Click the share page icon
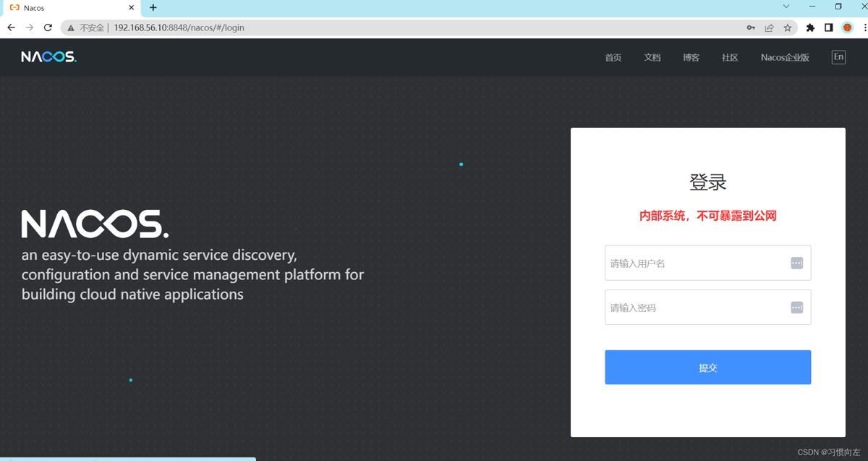 click(769, 28)
